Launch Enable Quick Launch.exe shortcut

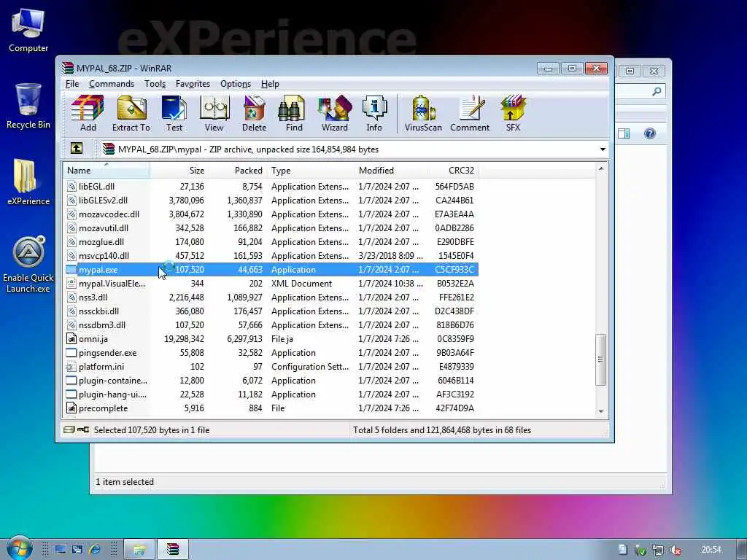28,264
